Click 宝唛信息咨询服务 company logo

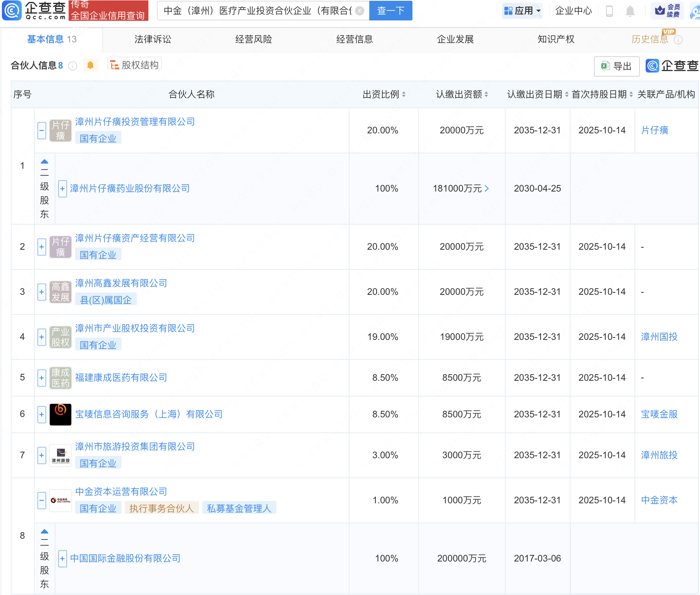(61, 414)
